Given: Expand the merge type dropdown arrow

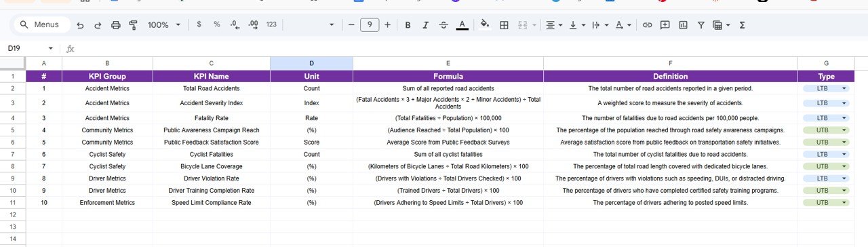Looking at the screenshot, I should (534, 25).
